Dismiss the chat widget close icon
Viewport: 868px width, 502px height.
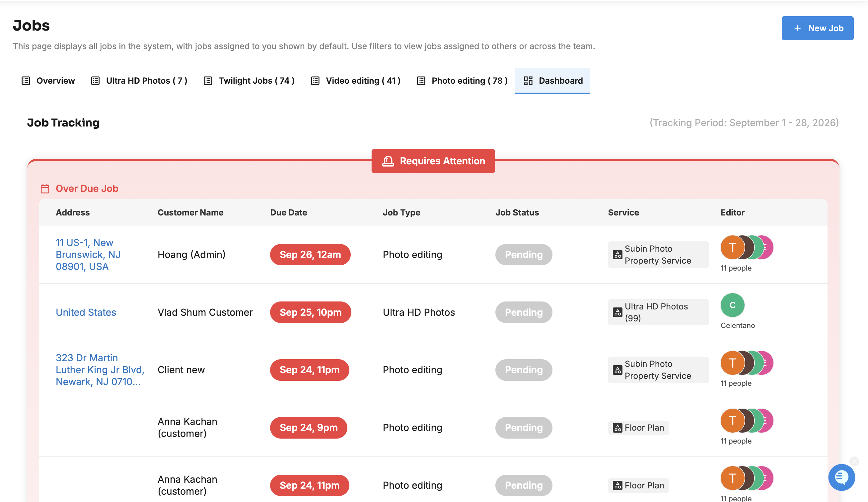[x=854, y=461]
